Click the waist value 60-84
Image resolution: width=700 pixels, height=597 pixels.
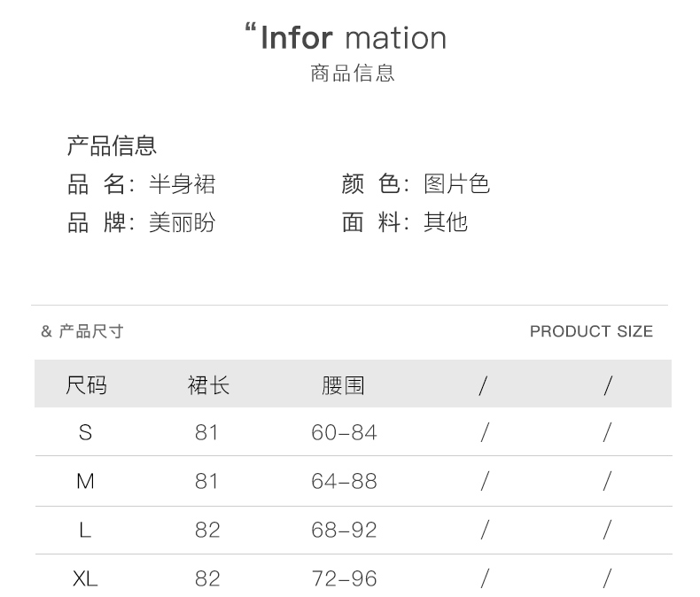[x=344, y=432]
